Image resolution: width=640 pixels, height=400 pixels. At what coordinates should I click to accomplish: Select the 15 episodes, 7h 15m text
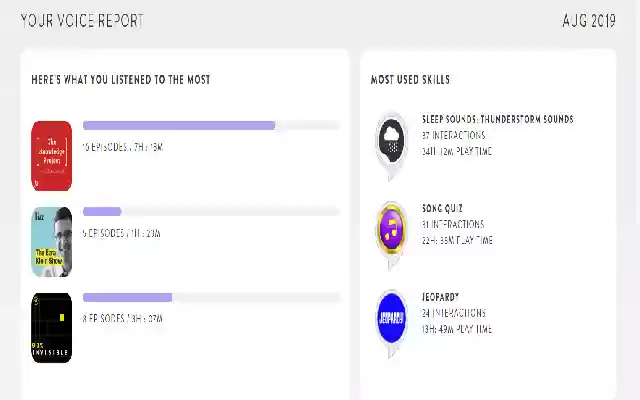[122, 147]
